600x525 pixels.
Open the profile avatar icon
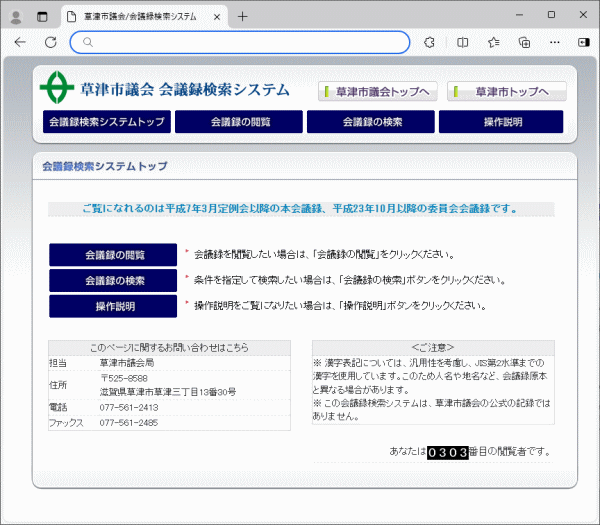16,17
